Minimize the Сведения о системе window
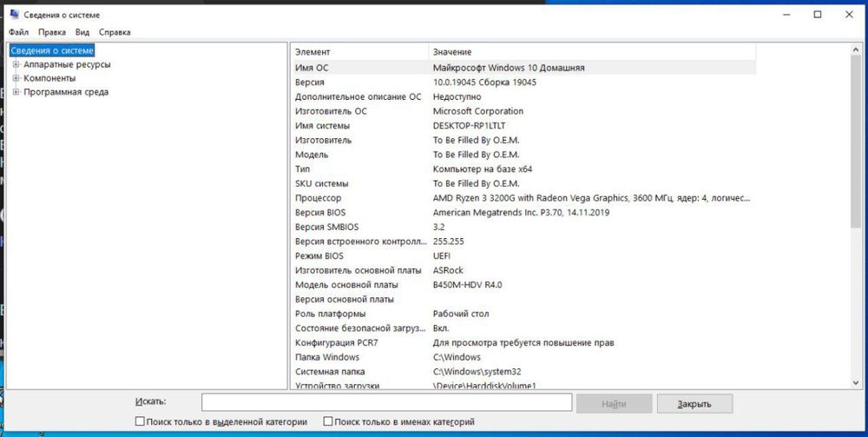The height and width of the screenshot is (437, 868). 786,15
